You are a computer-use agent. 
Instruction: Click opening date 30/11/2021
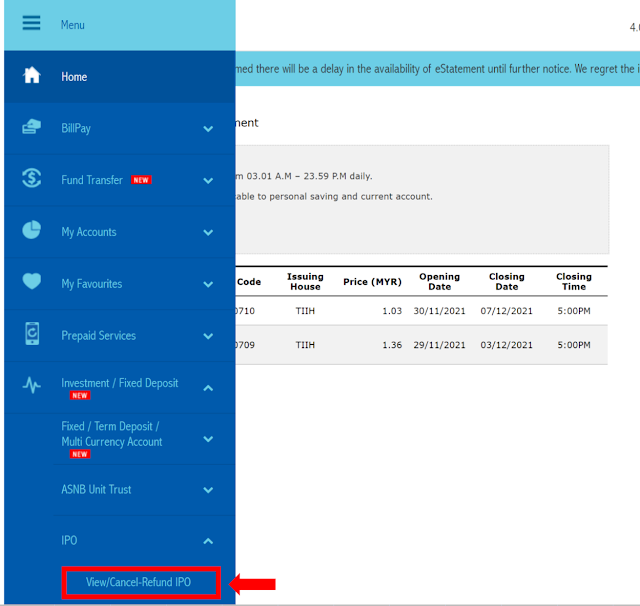coord(440,311)
